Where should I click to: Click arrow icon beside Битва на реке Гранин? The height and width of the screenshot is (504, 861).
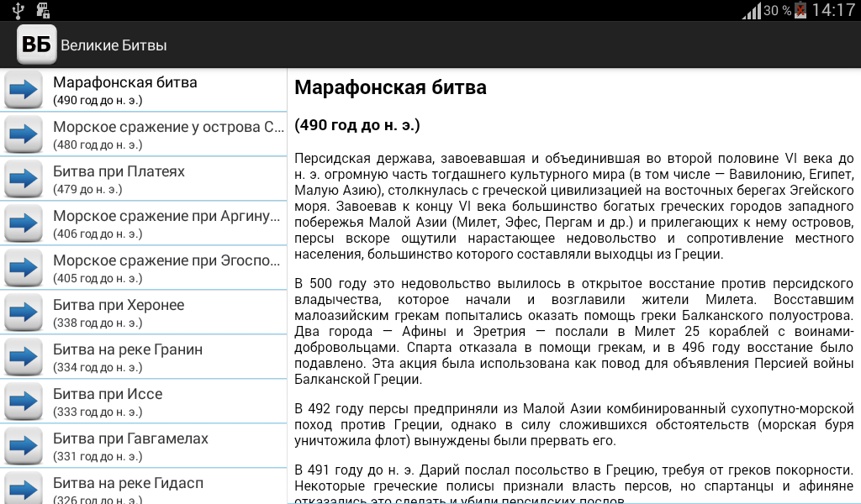pyautogui.click(x=24, y=356)
